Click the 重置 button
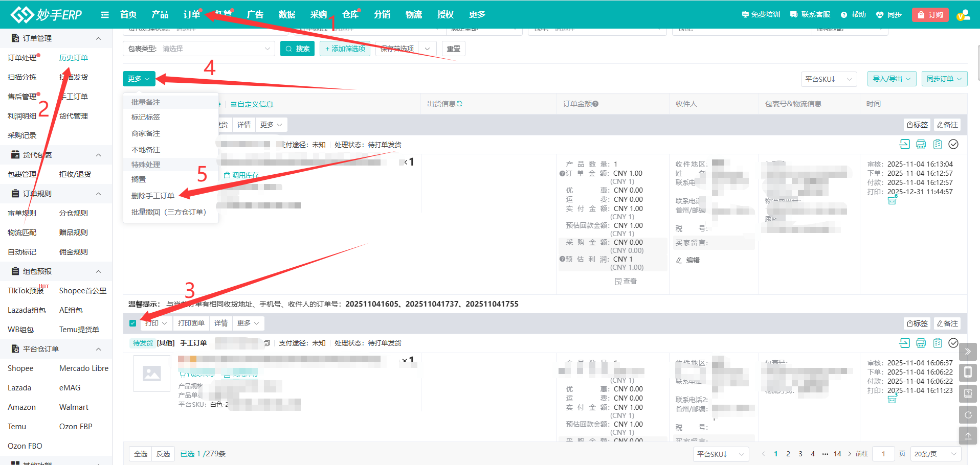 [453, 49]
